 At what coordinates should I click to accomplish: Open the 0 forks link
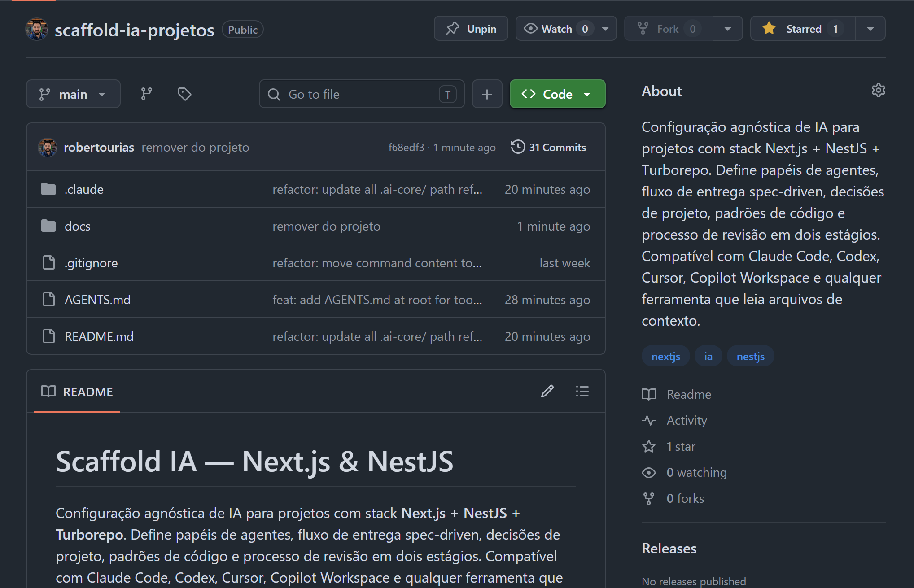tap(685, 498)
